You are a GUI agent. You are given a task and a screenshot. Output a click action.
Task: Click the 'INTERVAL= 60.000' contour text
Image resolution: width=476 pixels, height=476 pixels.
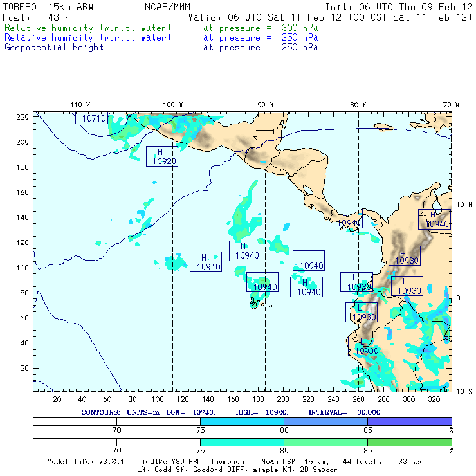[344, 412]
